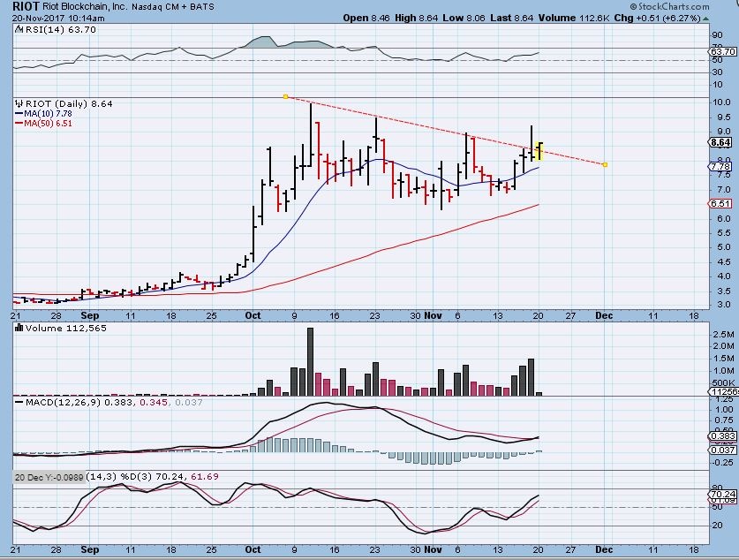The width and height of the screenshot is (739, 560).
Task: Click the 0.383 MACD axis value tag
Action: pos(721,437)
